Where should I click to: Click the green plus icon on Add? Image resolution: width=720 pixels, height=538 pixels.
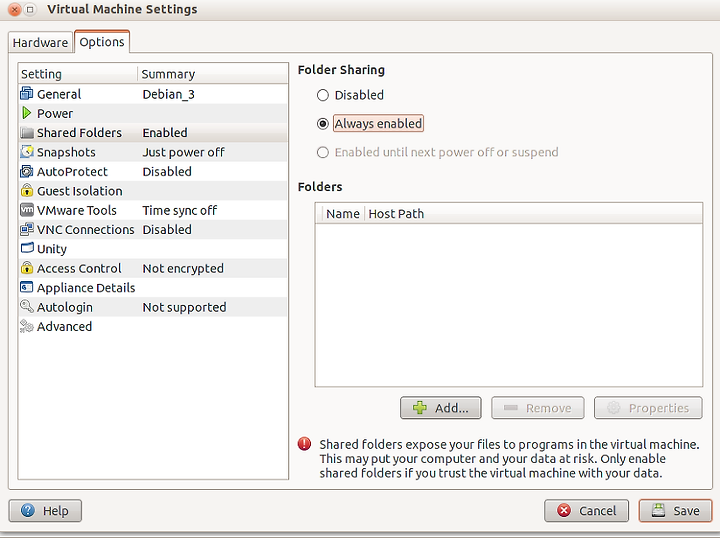tap(420, 408)
